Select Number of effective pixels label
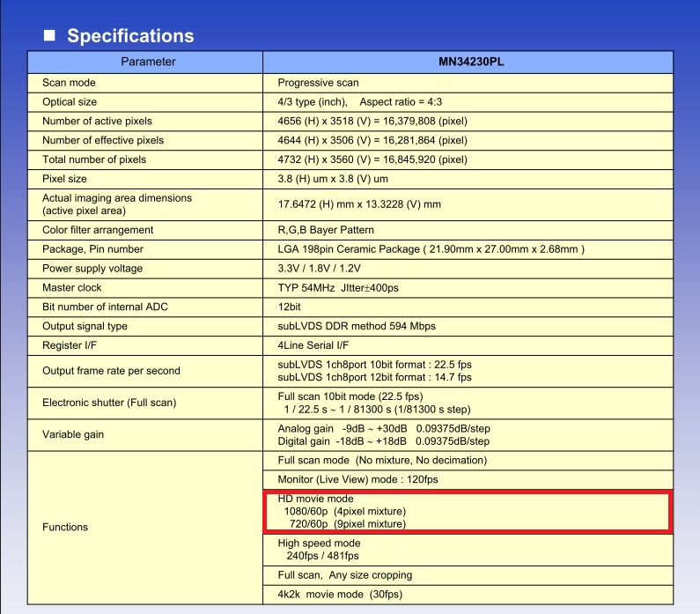700x614 pixels. [103, 140]
